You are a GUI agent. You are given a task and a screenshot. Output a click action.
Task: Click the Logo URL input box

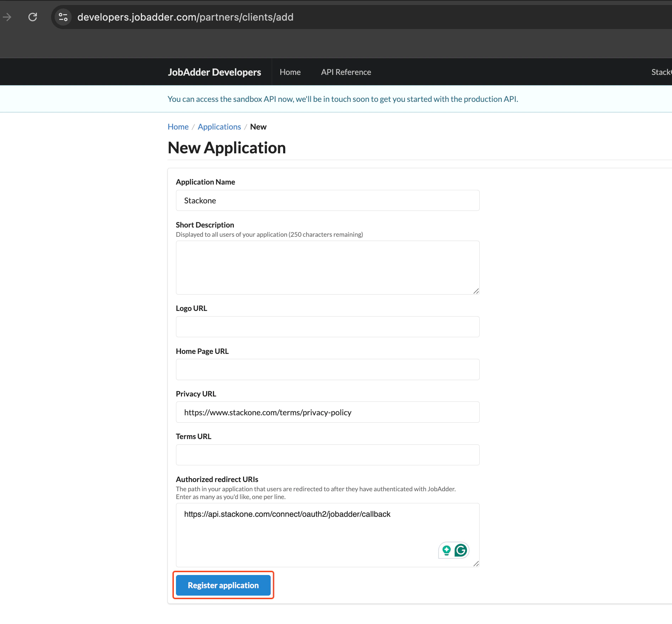point(327,326)
